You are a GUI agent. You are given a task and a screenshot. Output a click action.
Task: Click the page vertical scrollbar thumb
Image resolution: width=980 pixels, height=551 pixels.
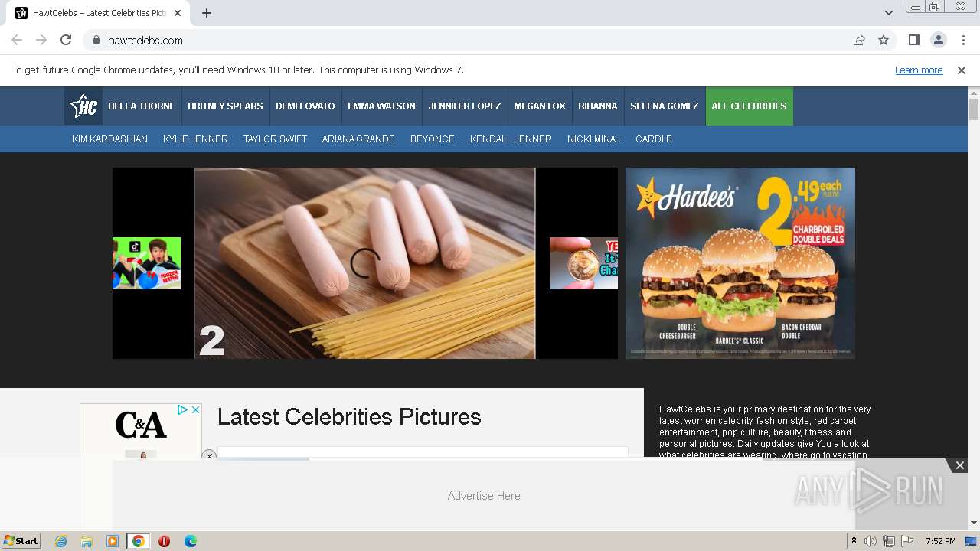974,109
